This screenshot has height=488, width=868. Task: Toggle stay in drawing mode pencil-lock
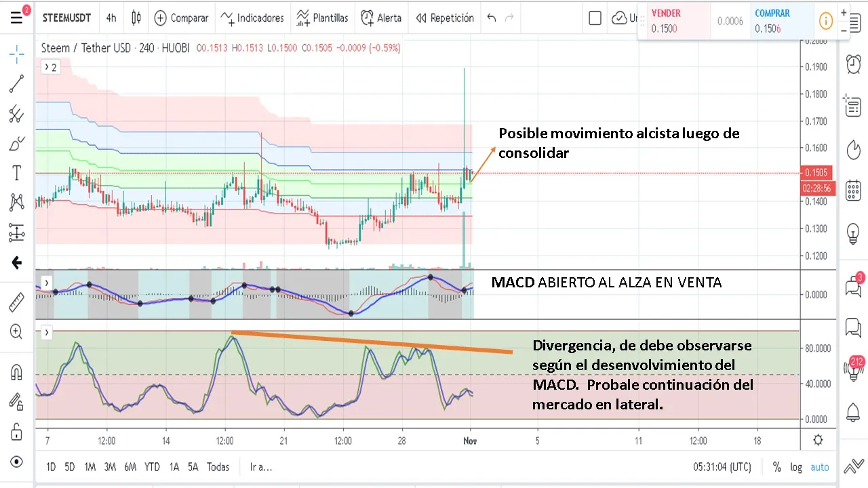[16, 401]
